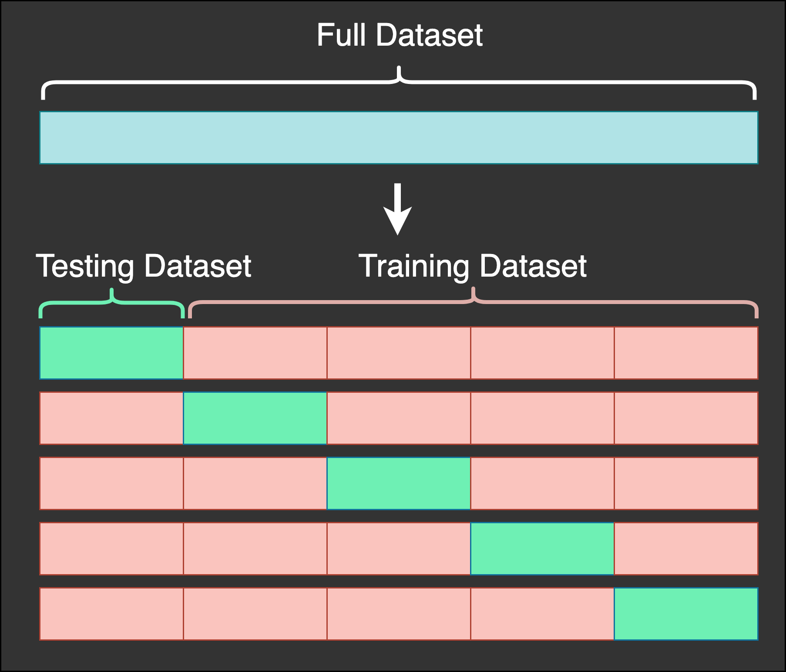The image size is (786, 672).
Task: Select the green block in the first row
Action: point(111,353)
